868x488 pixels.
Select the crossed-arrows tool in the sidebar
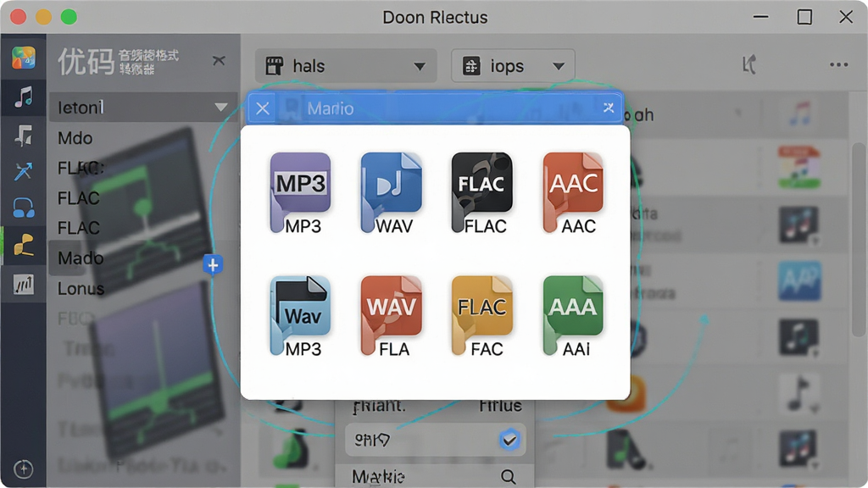coord(23,171)
